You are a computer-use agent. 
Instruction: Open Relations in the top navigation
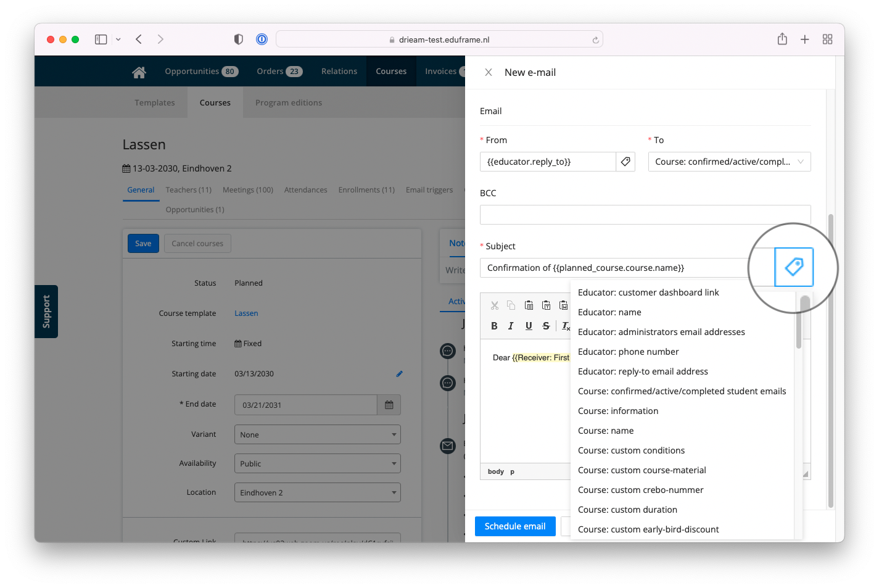(339, 71)
